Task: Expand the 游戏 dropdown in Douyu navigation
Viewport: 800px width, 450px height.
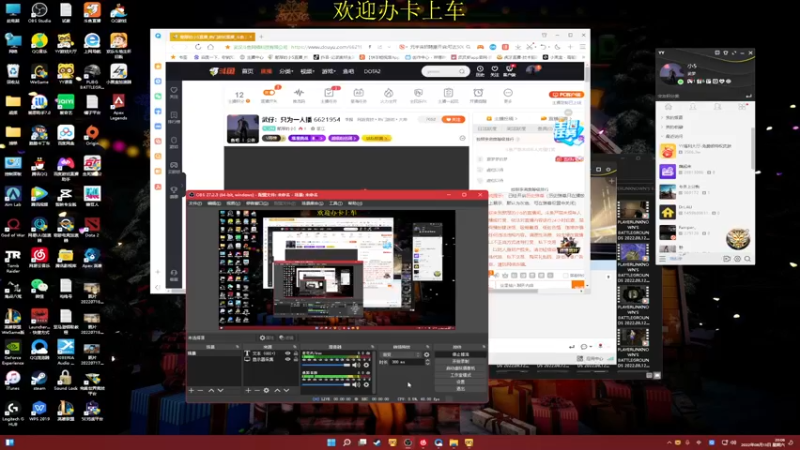Action: coord(329,71)
